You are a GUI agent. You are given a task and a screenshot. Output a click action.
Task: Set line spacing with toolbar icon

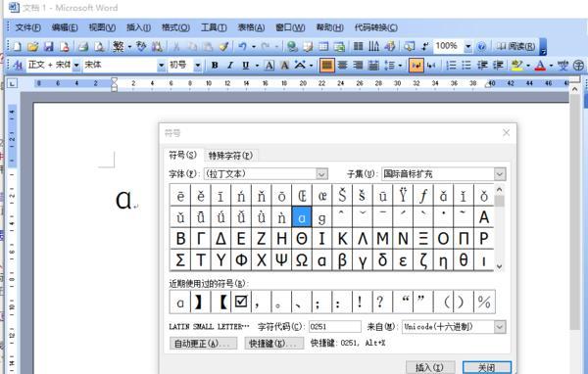coord(390,66)
